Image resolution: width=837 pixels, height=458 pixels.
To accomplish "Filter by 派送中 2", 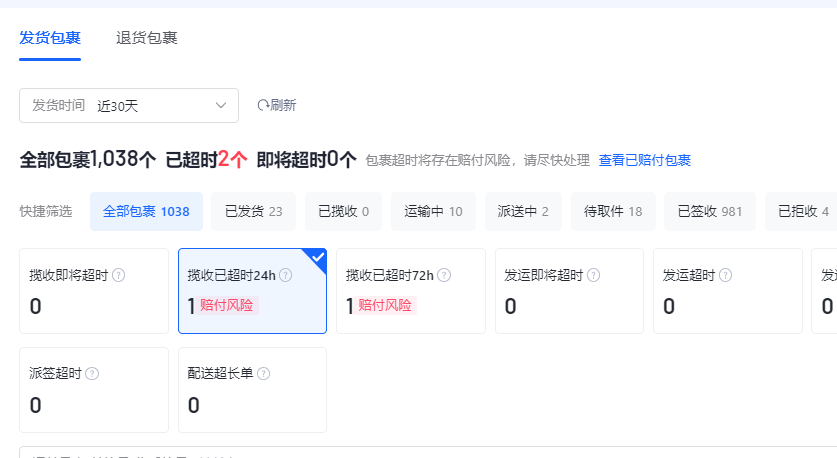I will click(x=523, y=211).
